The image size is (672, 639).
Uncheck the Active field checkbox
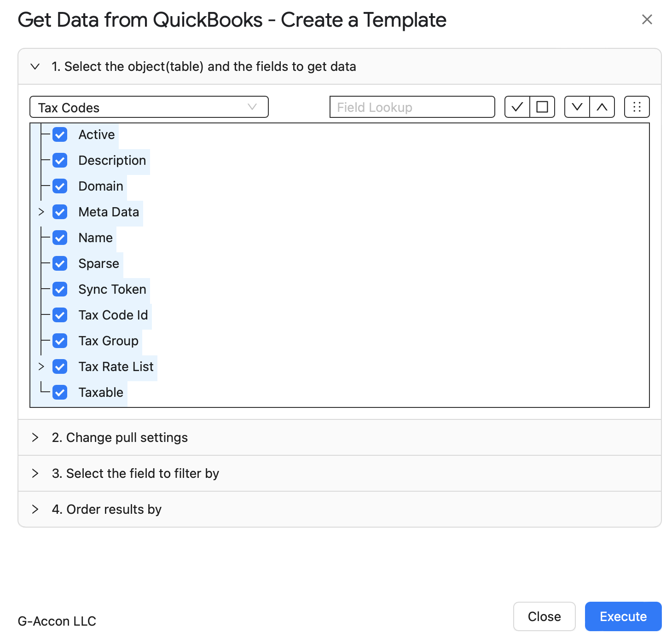60,134
